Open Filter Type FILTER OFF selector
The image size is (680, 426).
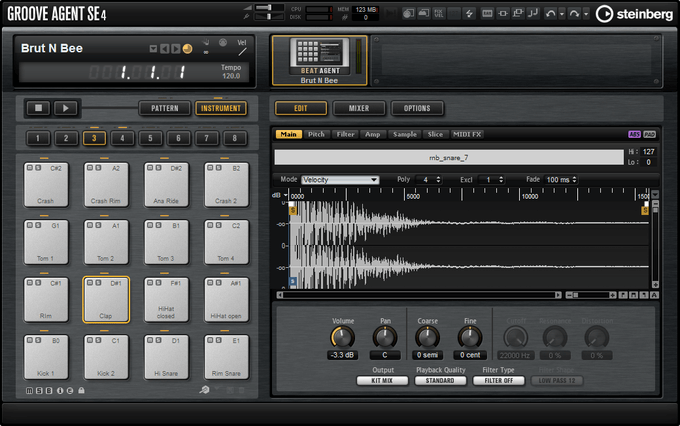point(499,380)
